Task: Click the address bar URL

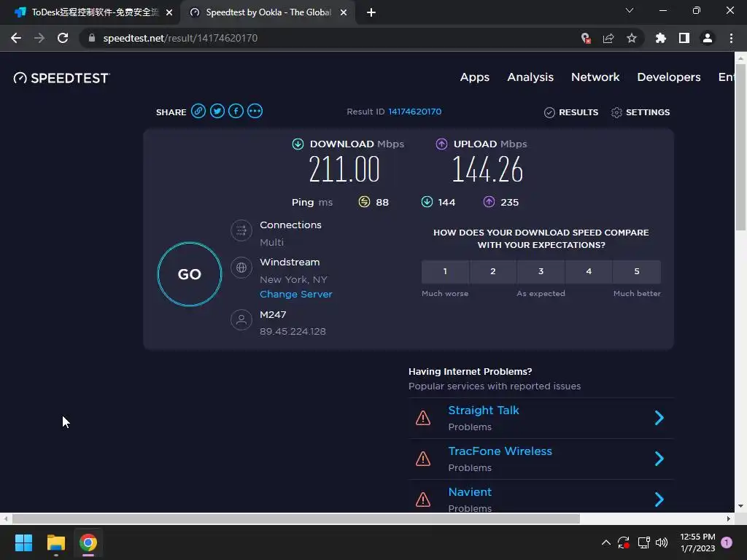Action: coord(181,38)
